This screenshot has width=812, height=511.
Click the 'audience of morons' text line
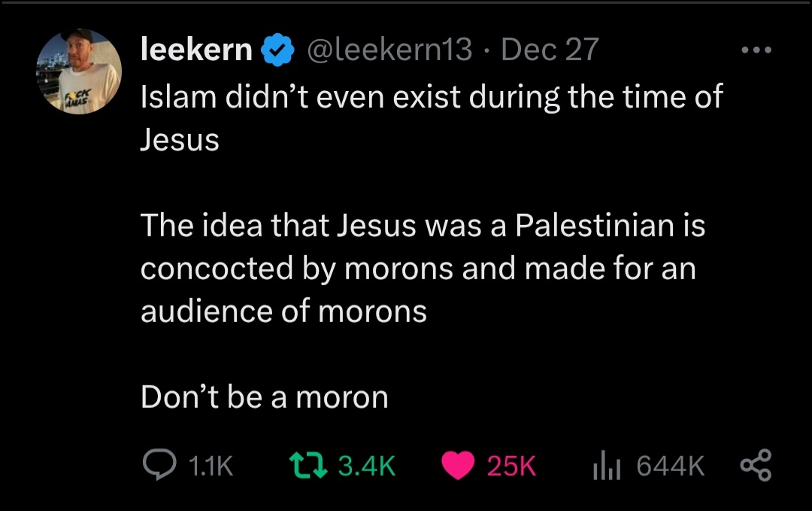click(x=283, y=312)
